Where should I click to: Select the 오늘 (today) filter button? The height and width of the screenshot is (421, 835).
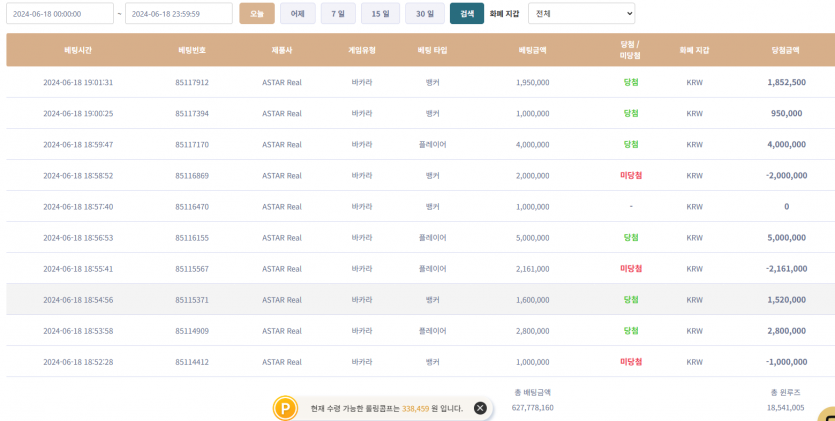pyautogui.click(x=257, y=14)
